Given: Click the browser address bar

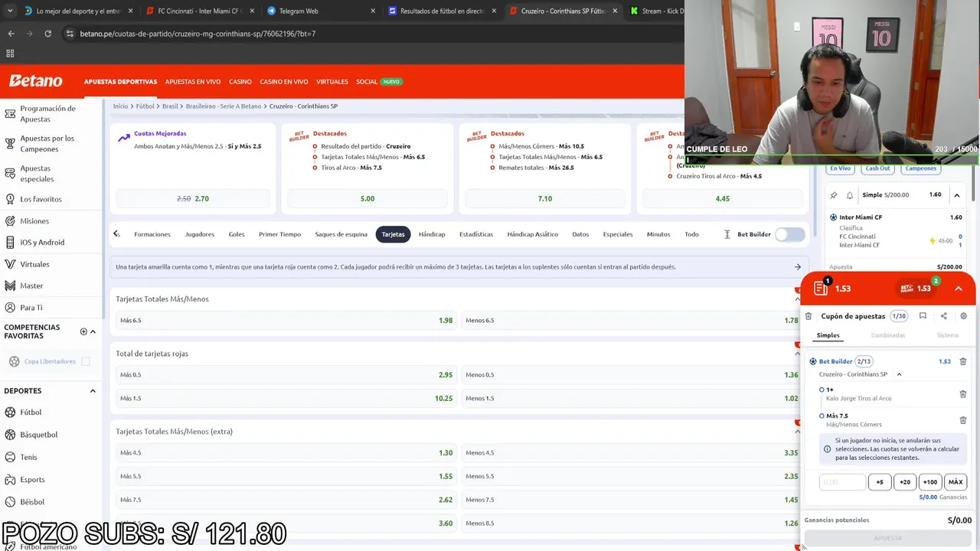Looking at the screenshot, I should coord(367,34).
